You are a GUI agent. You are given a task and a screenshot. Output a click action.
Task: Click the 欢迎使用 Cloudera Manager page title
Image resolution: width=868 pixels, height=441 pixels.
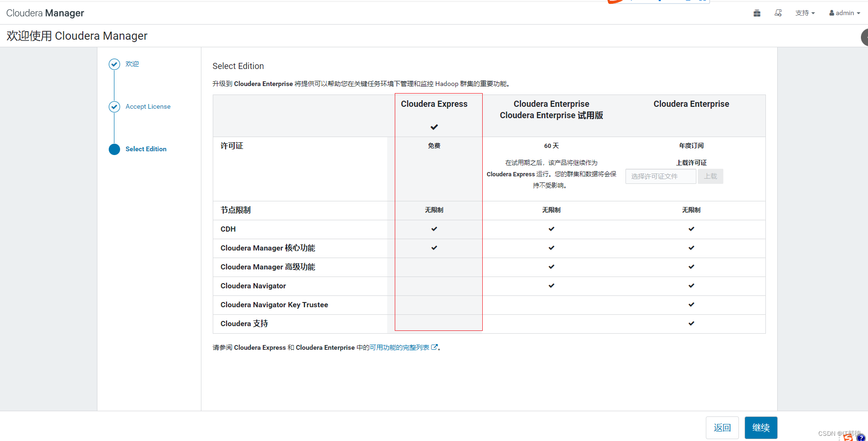[x=77, y=36]
